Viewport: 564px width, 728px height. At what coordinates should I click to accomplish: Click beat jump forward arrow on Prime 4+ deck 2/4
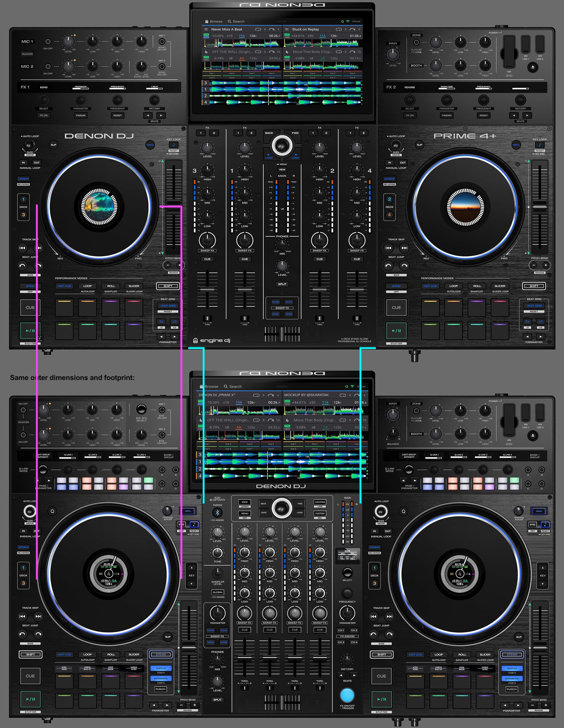pyautogui.click(x=404, y=266)
